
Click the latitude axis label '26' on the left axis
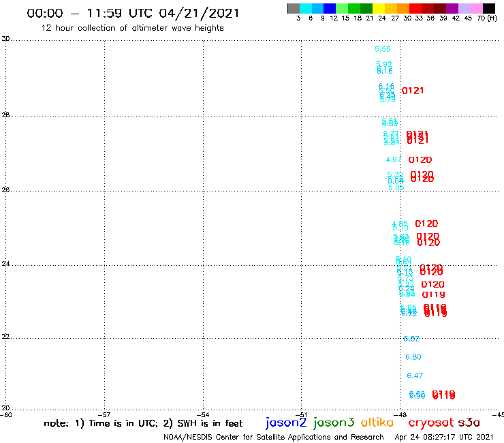coord(5,190)
